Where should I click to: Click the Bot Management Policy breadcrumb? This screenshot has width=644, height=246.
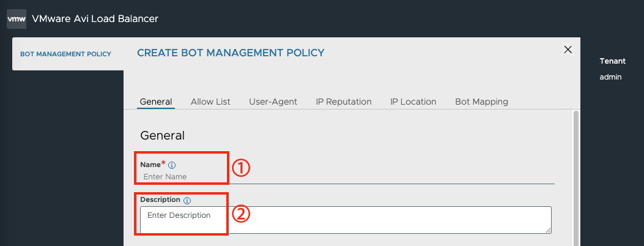tap(65, 54)
